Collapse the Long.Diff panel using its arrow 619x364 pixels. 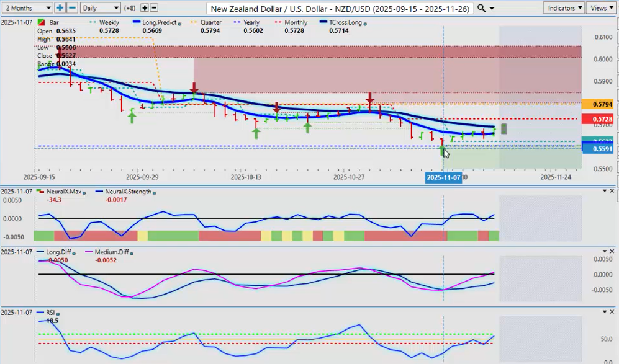[604, 252]
